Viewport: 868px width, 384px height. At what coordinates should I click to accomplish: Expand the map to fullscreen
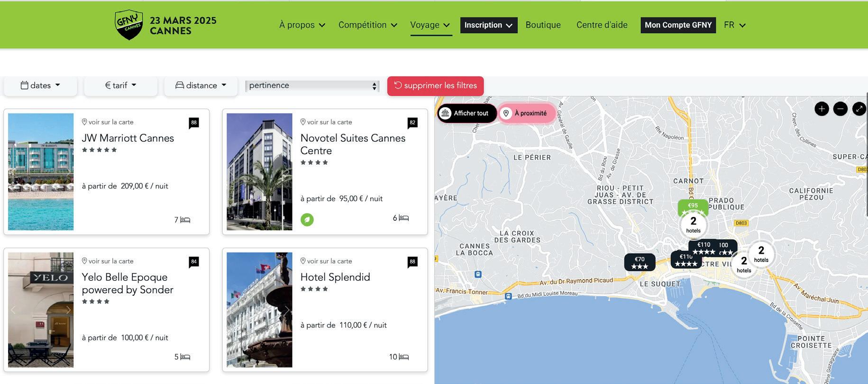(859, 109)
